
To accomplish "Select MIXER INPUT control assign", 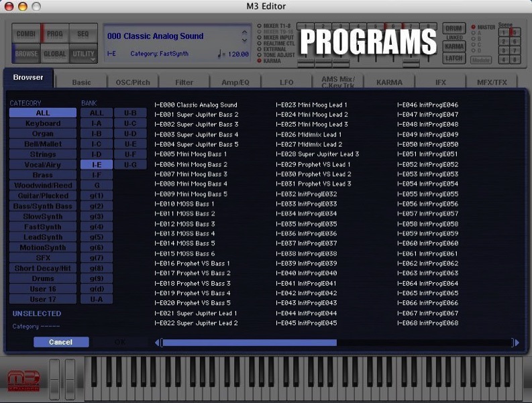I will pyautogui.click(x=260, y=38).
